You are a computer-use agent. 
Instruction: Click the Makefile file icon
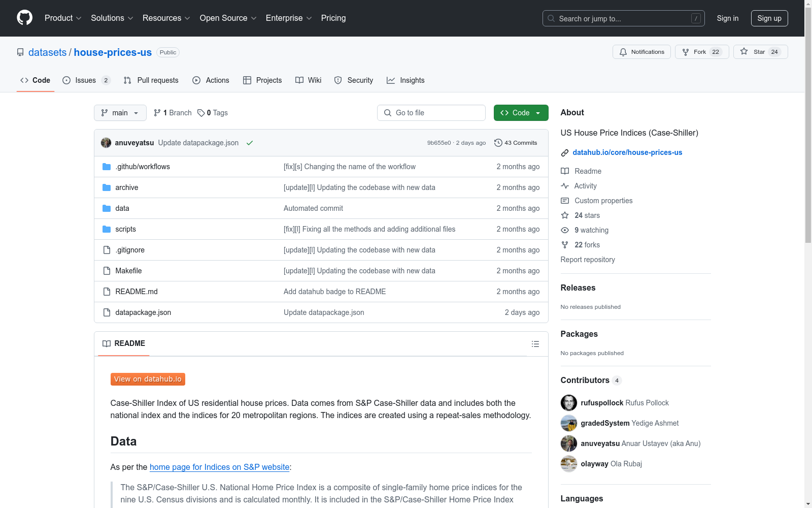pos(107,271)
